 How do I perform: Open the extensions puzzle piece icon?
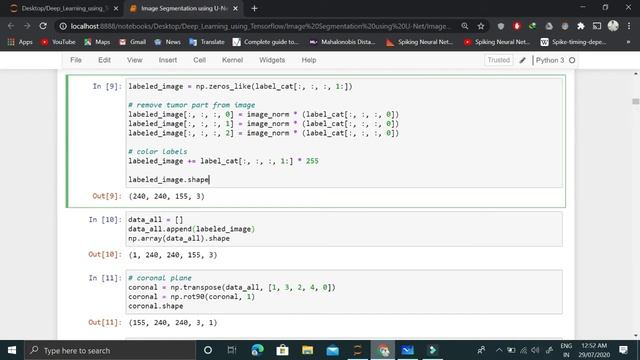[581, 26]
